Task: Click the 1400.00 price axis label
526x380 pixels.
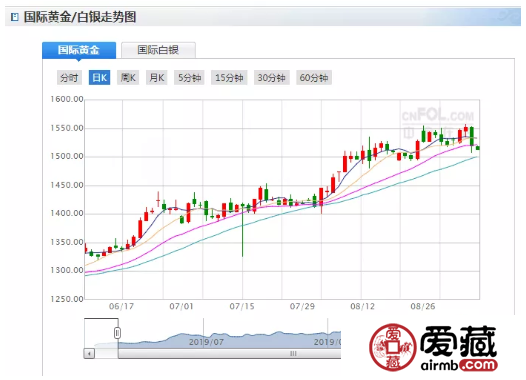Action: coord(67,213)
